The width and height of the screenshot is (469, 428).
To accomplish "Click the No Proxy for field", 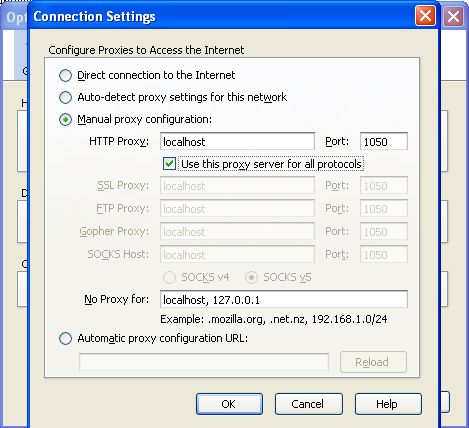I will [284, 299].
